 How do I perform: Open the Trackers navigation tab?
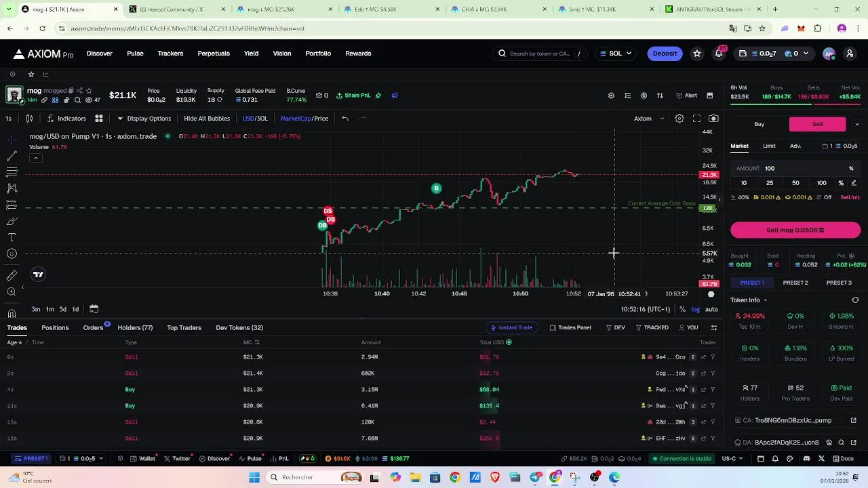(x=170, y=54)
